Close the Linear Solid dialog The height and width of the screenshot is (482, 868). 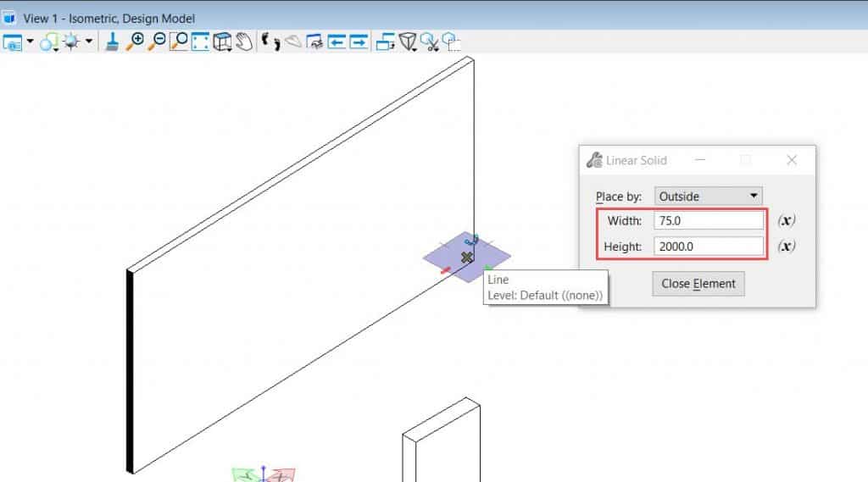[792, 160]
